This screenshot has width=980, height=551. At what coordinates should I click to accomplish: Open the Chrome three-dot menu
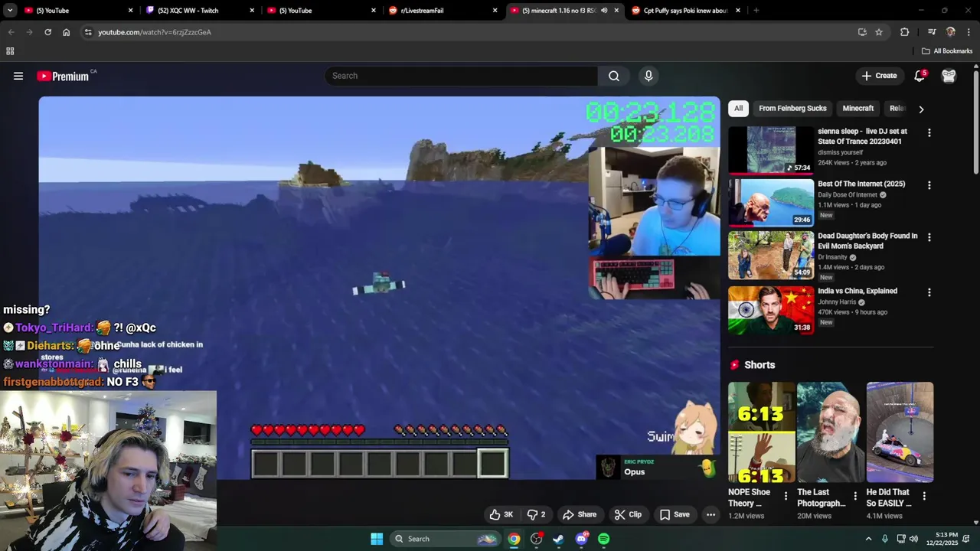[969, 32]
